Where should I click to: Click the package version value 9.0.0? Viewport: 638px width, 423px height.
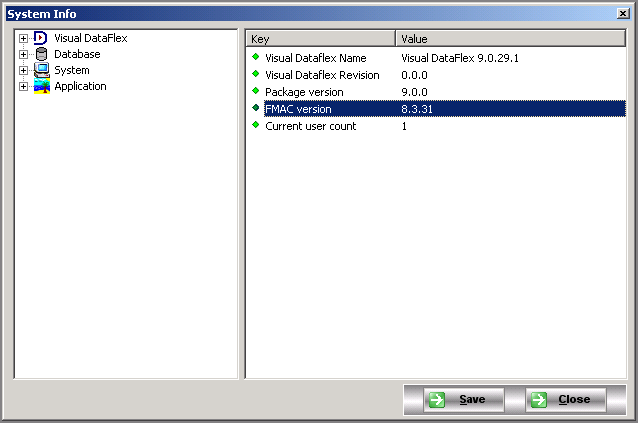pyautogui.click(x=414, y=92)
